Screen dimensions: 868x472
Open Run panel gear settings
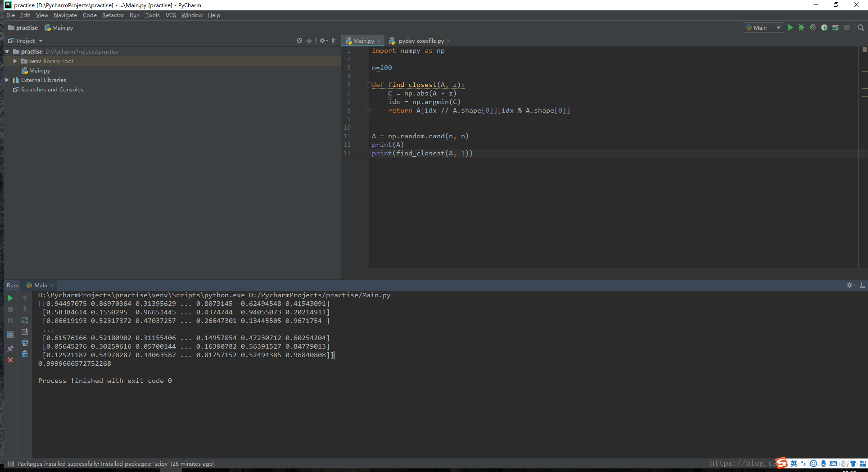(x=850, y=285)
